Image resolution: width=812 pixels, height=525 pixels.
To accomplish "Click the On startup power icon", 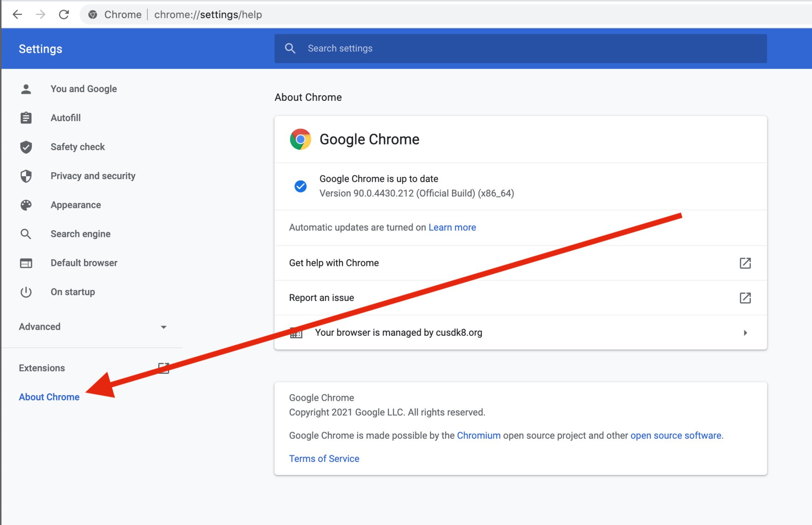I will 26,292.
